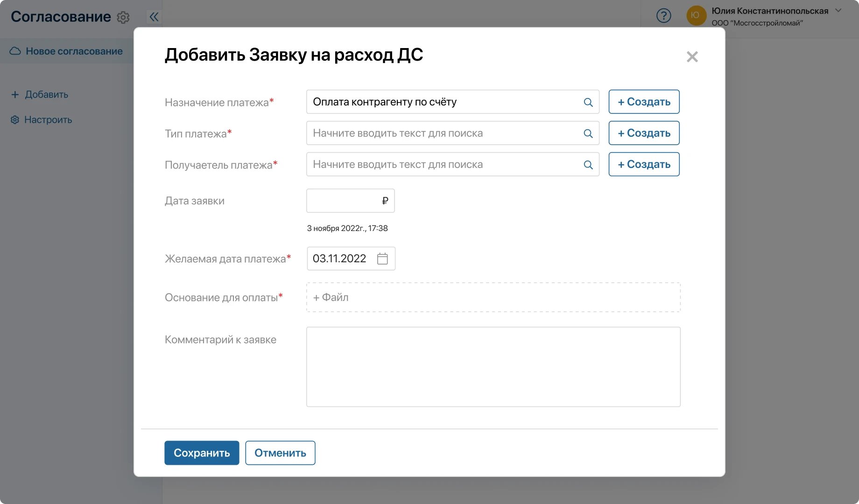
Task: Focus the Комментарий к заявке text area
Action: (x=493, y=367)
